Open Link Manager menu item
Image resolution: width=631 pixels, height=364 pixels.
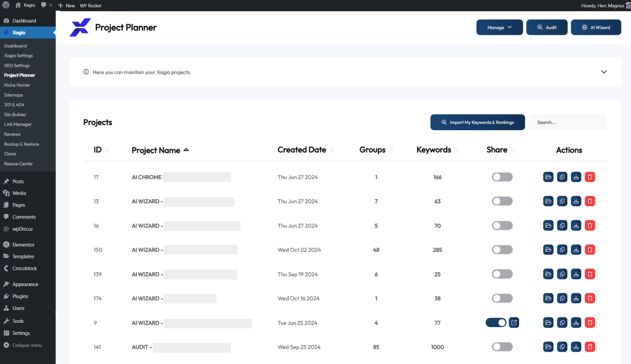coord(18,124)
